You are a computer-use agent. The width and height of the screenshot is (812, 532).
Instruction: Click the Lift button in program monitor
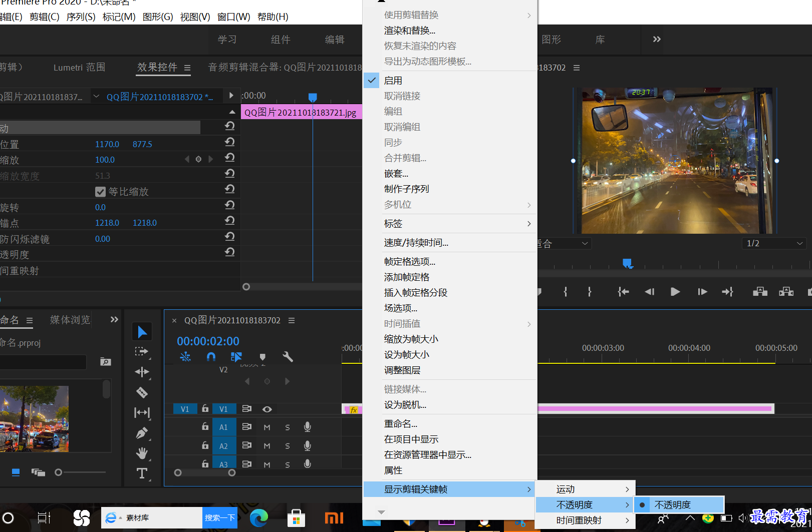coord(760,292)
